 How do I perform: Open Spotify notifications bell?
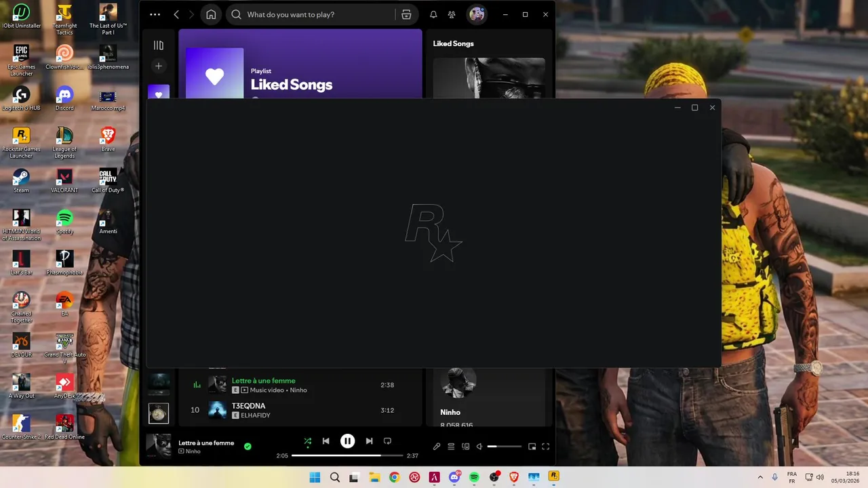coord(433,14)
